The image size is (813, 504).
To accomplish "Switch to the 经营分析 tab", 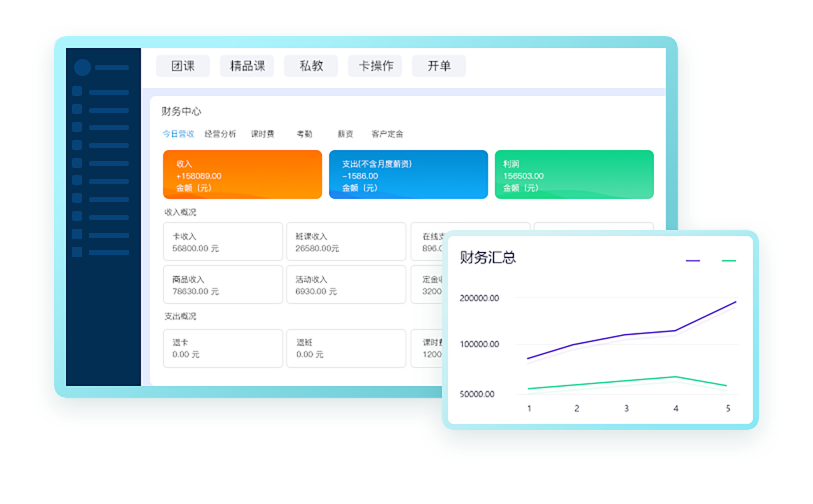I will (x=220, y=134).
